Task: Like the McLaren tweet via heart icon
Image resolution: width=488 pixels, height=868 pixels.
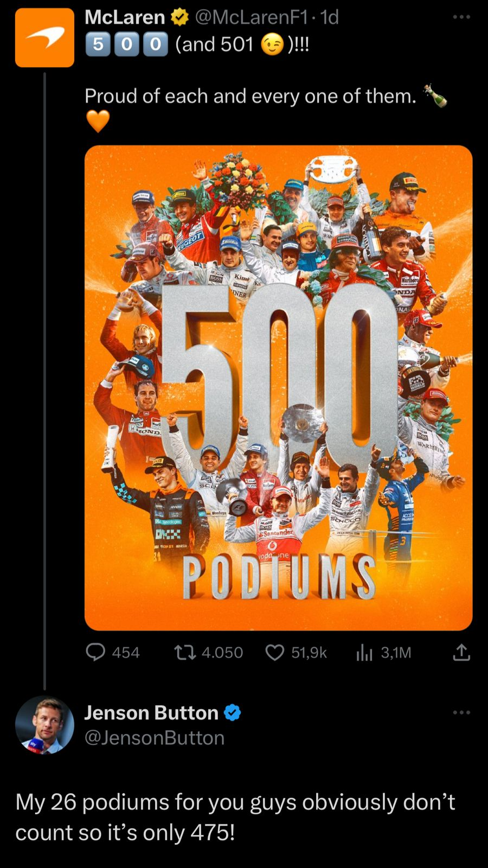Action: tap(275, 652)
